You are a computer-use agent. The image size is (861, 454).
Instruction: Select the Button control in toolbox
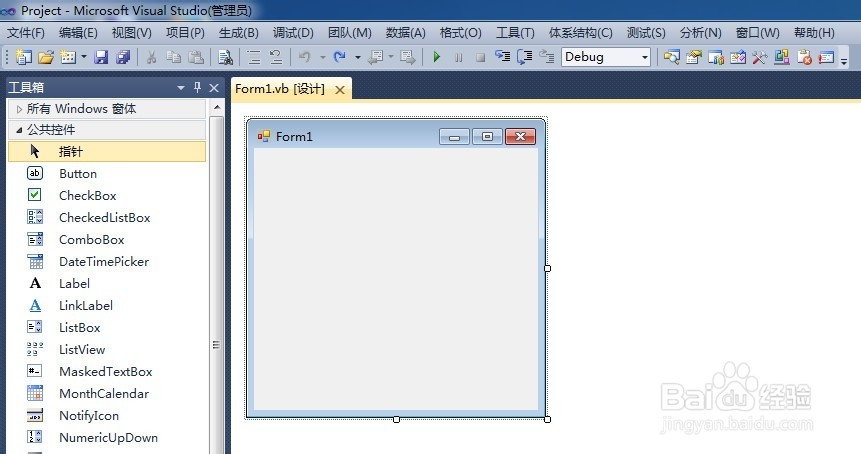point(107,173)
